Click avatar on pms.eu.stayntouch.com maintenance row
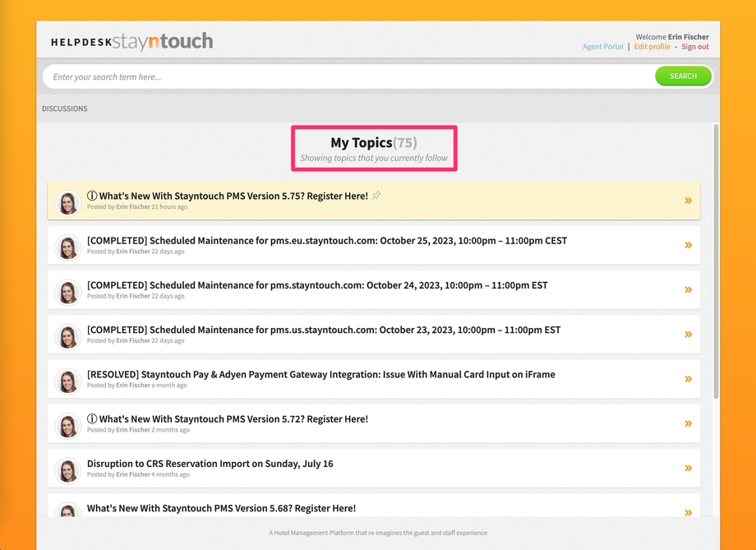 (68, 247)
